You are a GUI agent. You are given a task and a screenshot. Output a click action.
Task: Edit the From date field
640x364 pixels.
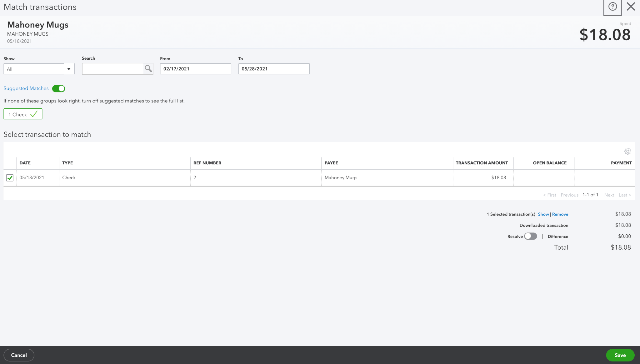coord(196,69)
